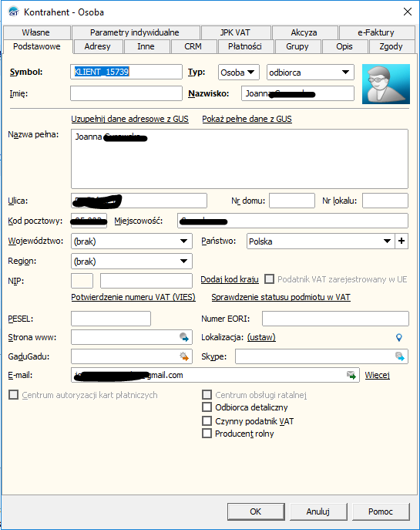The height and width of the screenshot is (530, 420).
Task: Check Czynny podatnik VAT option
Action: [x=207, y=420]
